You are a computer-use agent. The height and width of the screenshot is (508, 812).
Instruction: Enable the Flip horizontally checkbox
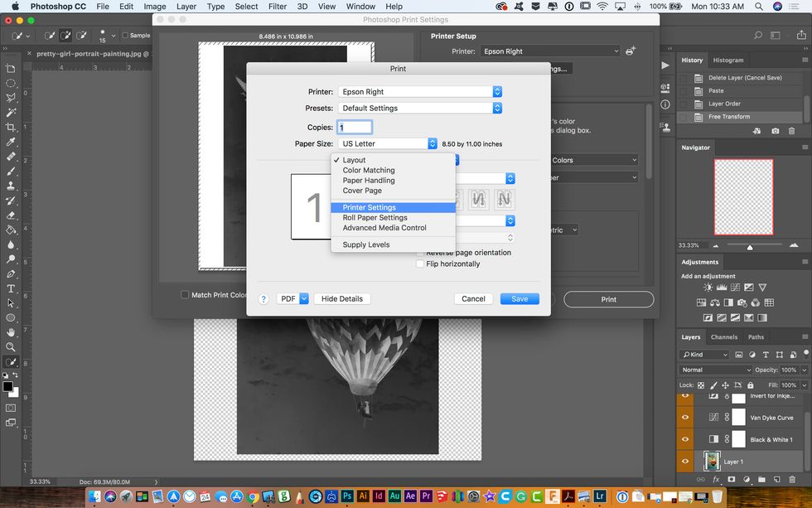point(419,264)
